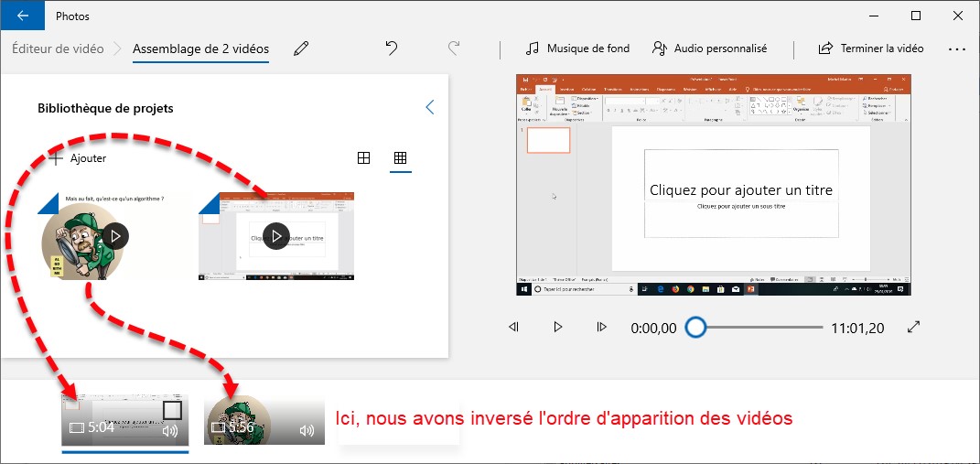The width and height of the screenshot is (980, 464).
Task: Open the three-dots more options menu
Action: (957, 49)
